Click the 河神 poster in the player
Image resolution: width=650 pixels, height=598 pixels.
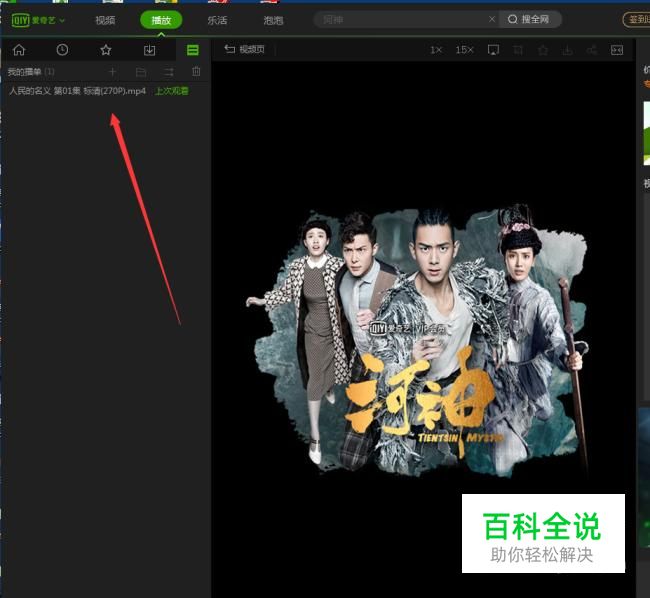point(417,340)
